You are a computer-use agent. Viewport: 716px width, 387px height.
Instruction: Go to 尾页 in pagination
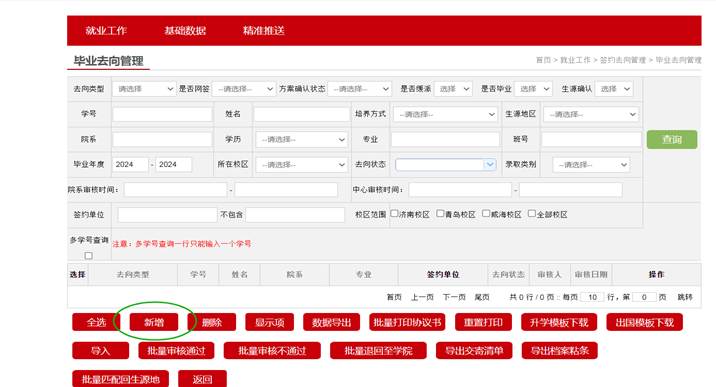[482, 297]
